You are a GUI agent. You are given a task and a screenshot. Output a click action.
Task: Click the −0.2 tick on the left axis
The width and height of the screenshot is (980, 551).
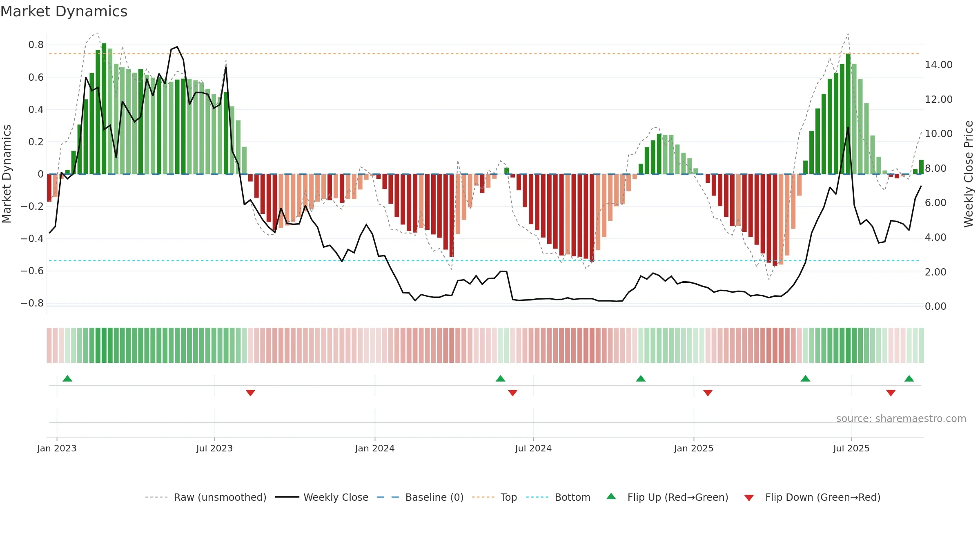click(x=32, y=206)
